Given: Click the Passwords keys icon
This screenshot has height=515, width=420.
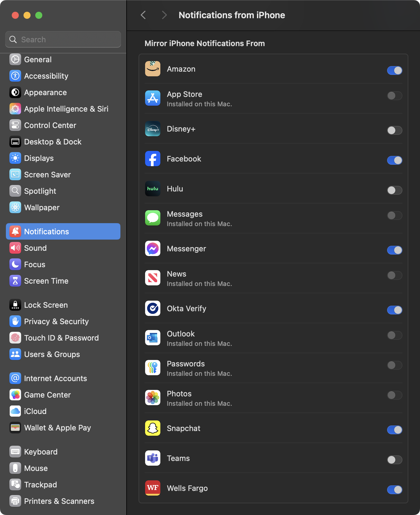Looking at the screenshot, I should [153, 368].
